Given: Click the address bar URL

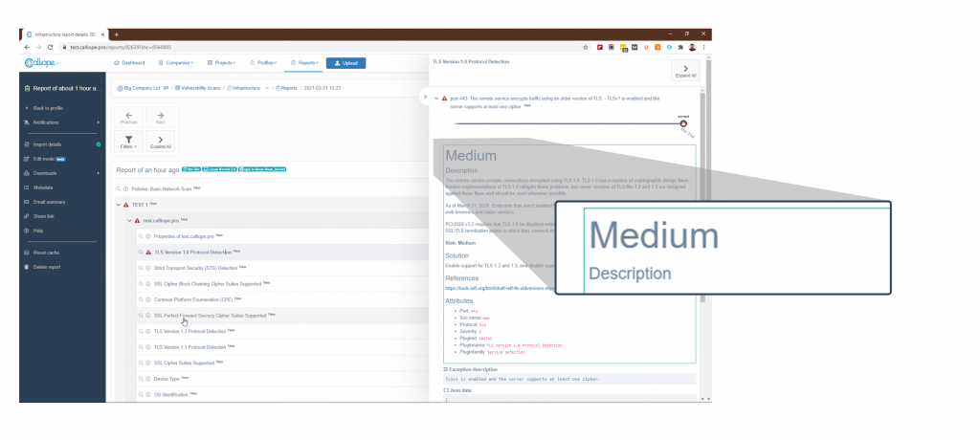Looking at the screenshot, I should pos(121,47).
